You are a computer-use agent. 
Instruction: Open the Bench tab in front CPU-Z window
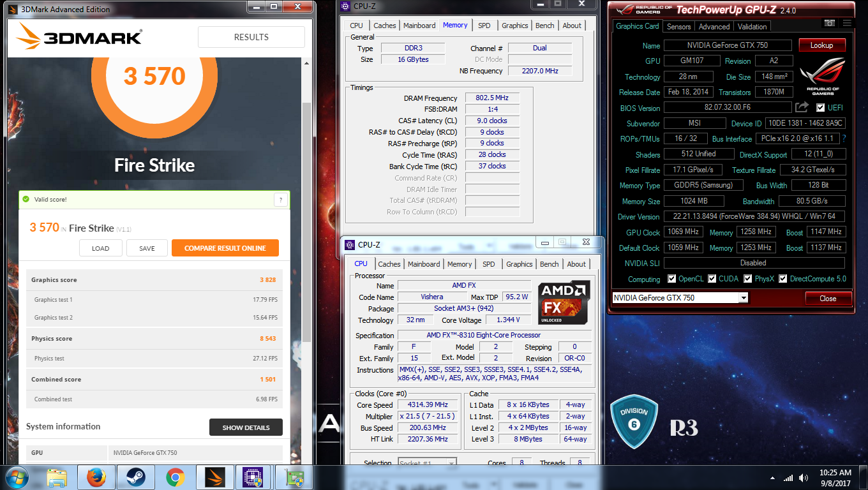point(549,264)
